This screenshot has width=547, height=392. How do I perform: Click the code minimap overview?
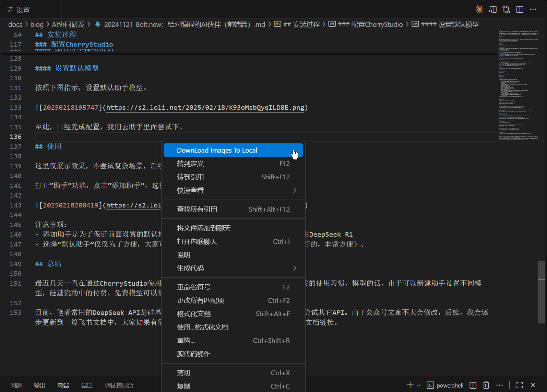click(x=518, y=86)
